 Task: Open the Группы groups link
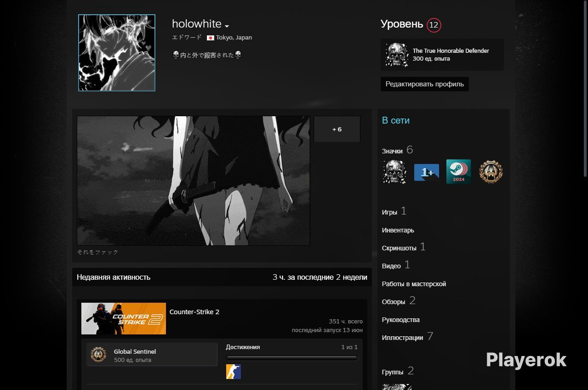tap(393, 372)
